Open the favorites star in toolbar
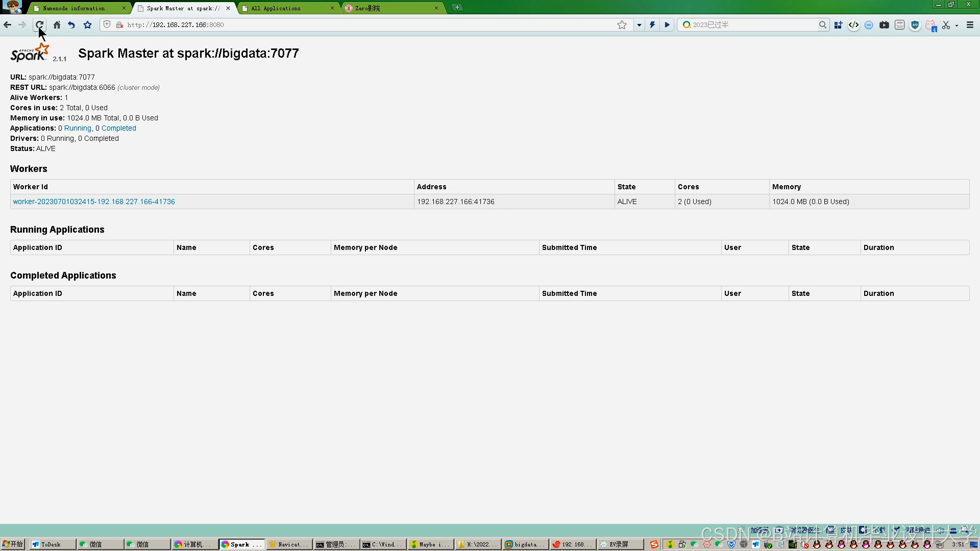The width and height of the screenshot is (980, 551). coord(87,25)
